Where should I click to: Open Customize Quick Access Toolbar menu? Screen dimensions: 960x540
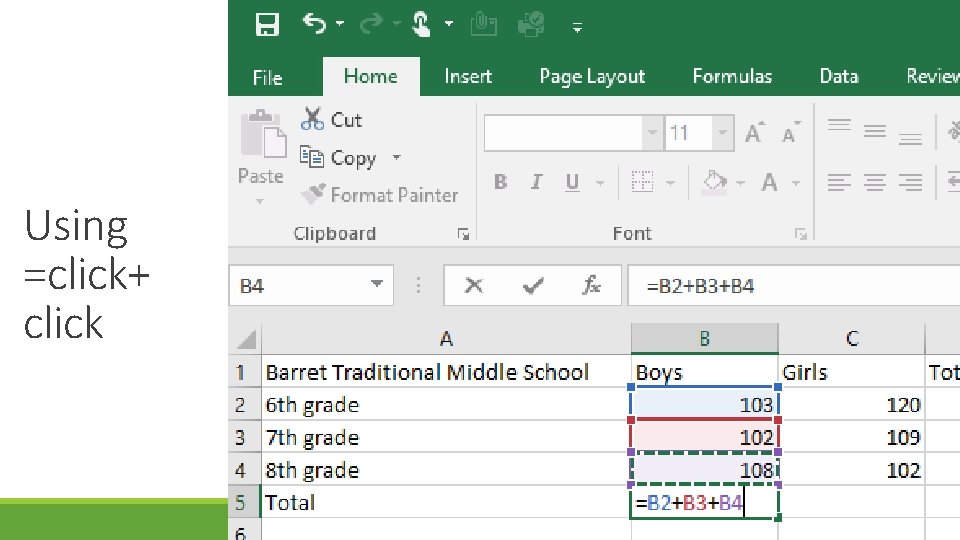click(577, 27)
